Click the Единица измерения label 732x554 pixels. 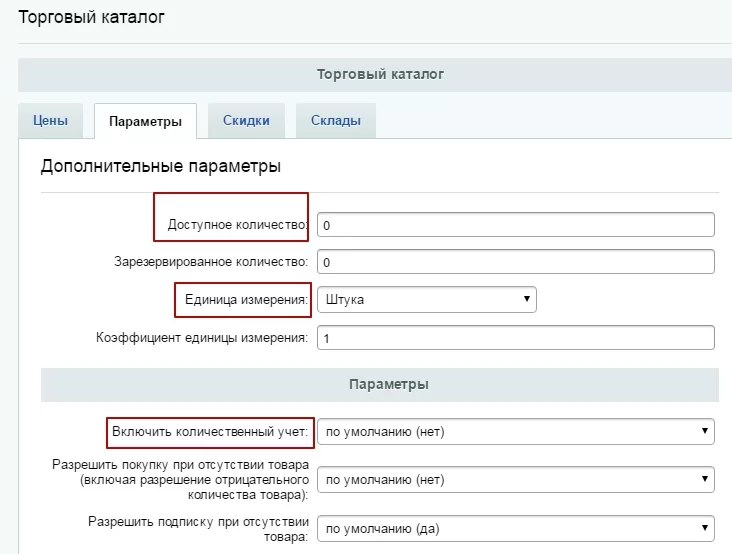(x=246, y=300)
